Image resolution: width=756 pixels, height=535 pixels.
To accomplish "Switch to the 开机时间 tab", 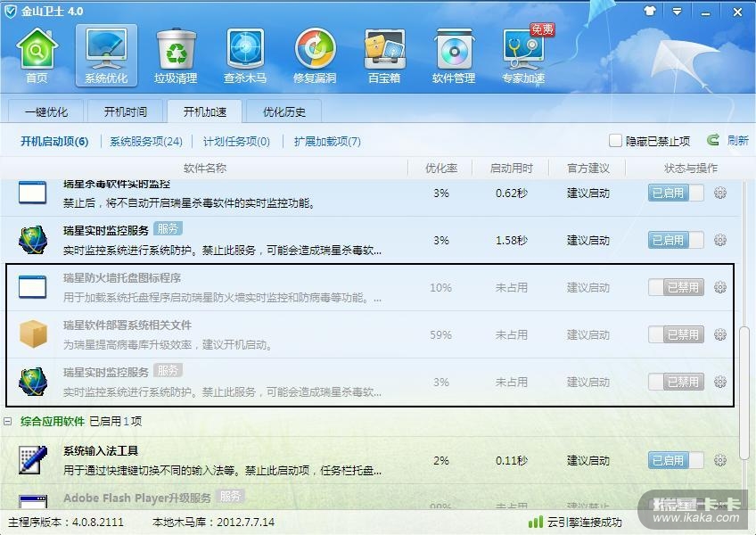I will pyautogui.click(x=126, y=112).
